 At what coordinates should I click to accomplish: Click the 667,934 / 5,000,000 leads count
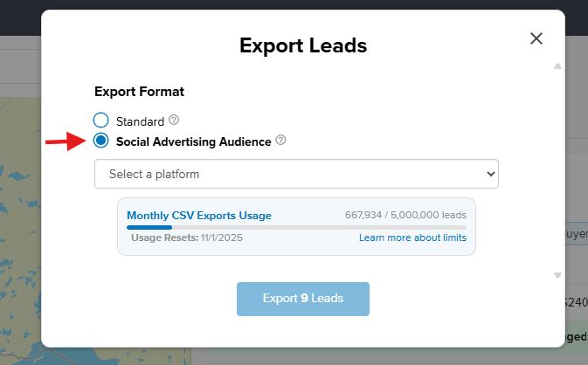(x=405, y=216)
